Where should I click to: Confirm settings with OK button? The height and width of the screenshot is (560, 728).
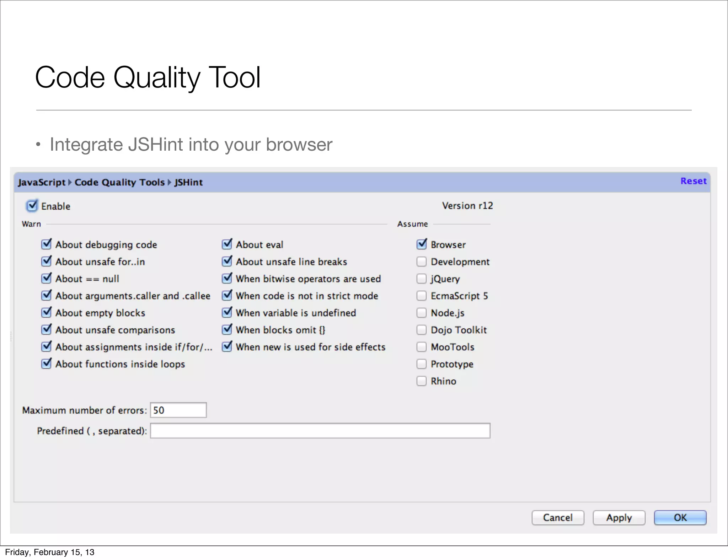pyautogui.click(x=680, y=517)
